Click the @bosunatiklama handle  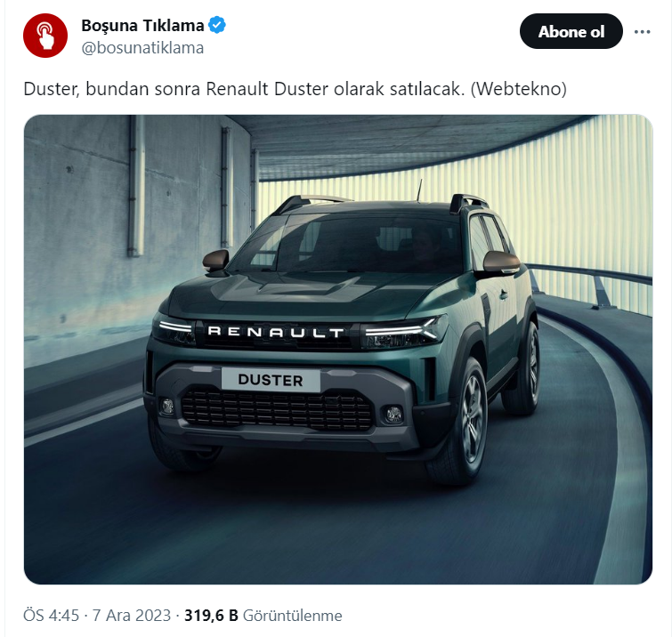[142, 48]
